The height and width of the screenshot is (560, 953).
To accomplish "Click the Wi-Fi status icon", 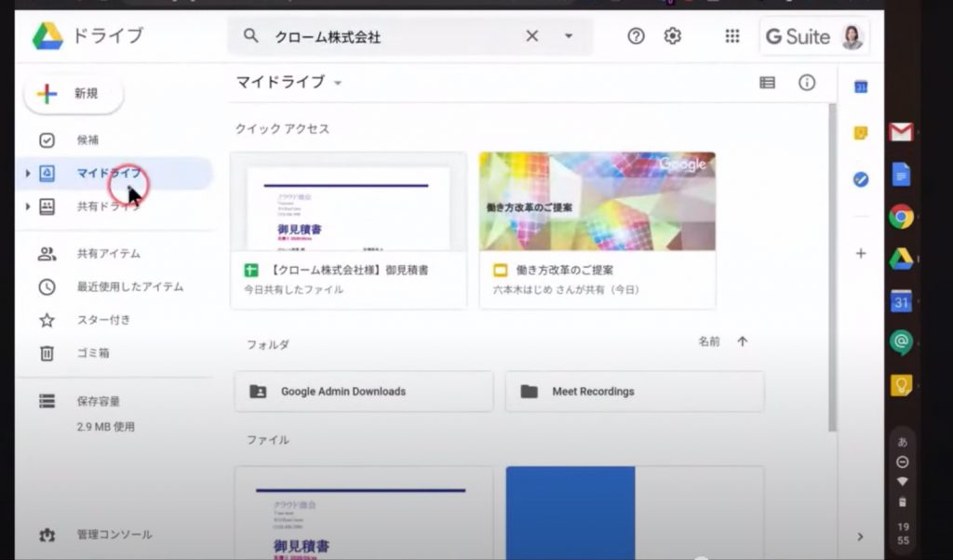I will coord(903,482).
